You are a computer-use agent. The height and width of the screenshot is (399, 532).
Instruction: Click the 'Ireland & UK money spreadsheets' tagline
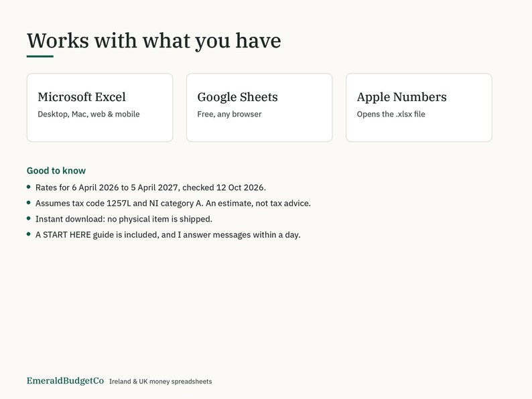click(x=161, y=382)
